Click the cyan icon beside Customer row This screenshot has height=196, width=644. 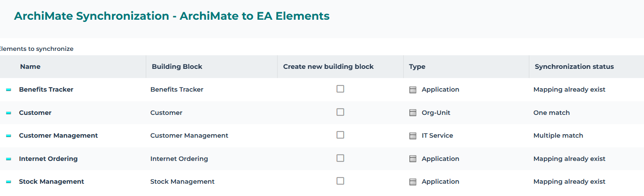click(x=8, y=113)
